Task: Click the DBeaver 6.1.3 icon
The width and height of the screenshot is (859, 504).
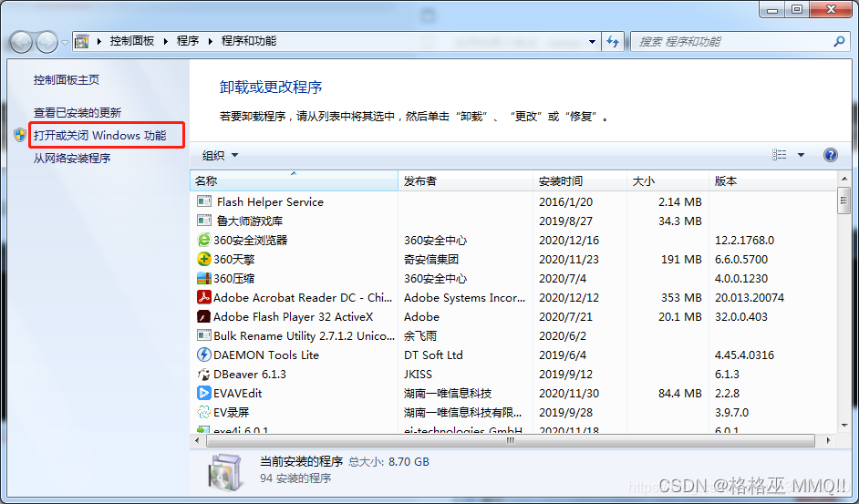Action: click(x=203, y=375)
